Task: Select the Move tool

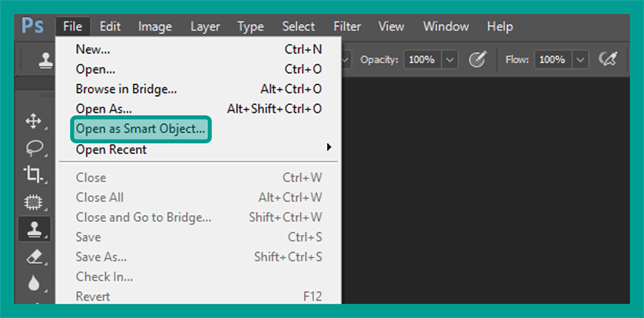Action: (x=33, y=122)
